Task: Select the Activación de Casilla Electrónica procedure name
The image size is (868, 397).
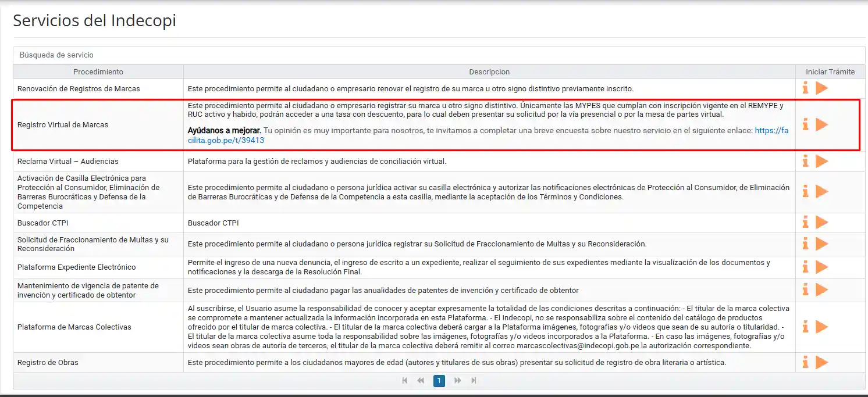Action: 88,192
